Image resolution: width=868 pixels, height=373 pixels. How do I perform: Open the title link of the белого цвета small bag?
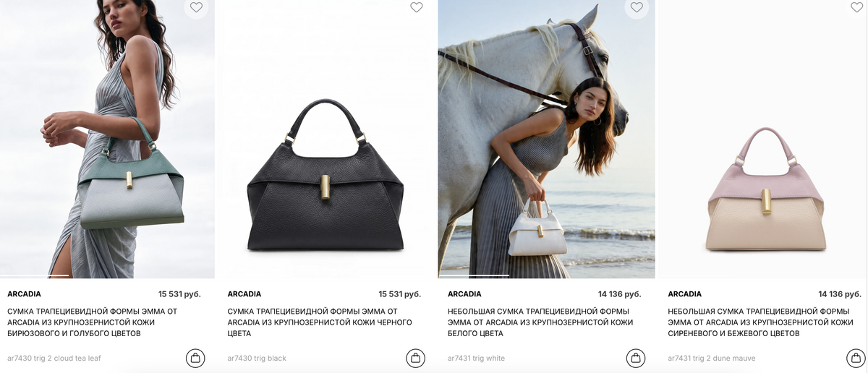540,322
